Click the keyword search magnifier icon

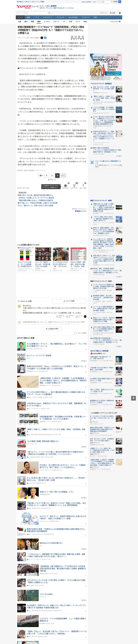point(49,13)
